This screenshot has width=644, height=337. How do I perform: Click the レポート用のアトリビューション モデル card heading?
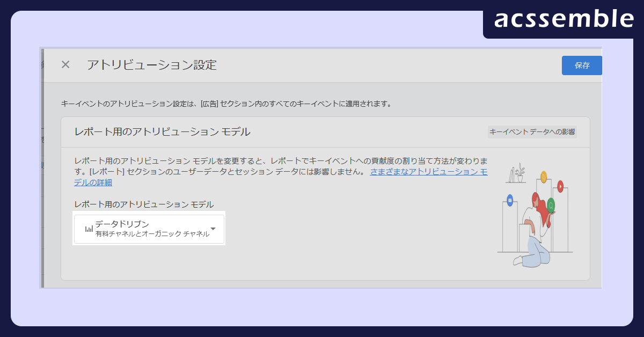point(162,132)
